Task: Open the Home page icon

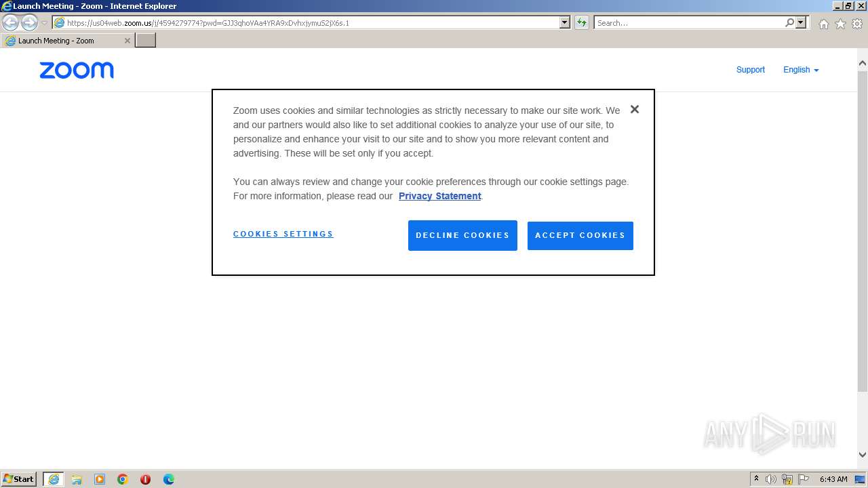Action: [x=823, y=24]
